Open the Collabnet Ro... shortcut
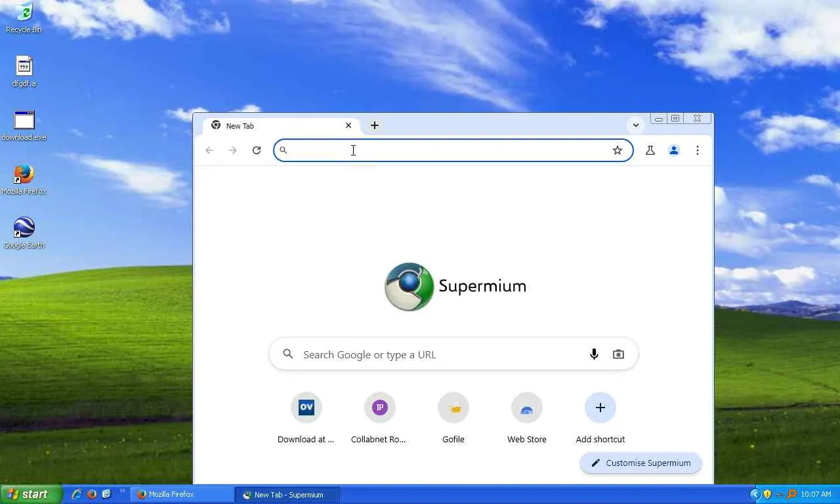This screenshot has height=504, width=840. 379,419
